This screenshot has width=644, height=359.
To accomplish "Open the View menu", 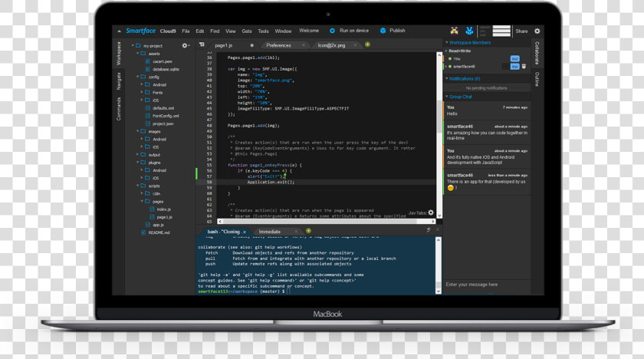I will click(231, 31).
